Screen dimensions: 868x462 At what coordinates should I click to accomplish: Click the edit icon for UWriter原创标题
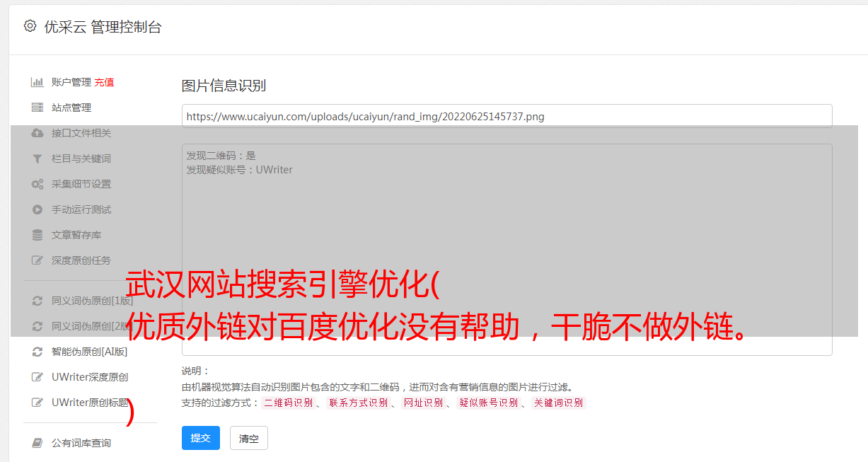point(37,403)
